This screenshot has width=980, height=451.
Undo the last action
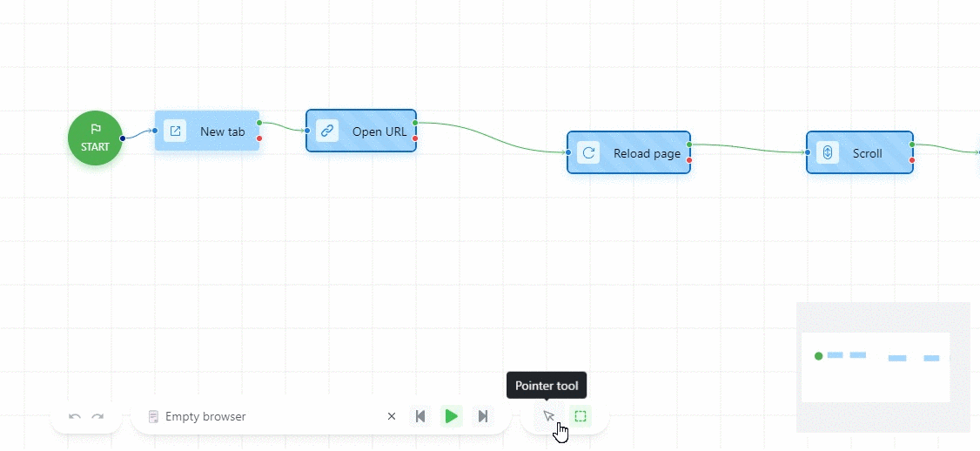(75, 416)
